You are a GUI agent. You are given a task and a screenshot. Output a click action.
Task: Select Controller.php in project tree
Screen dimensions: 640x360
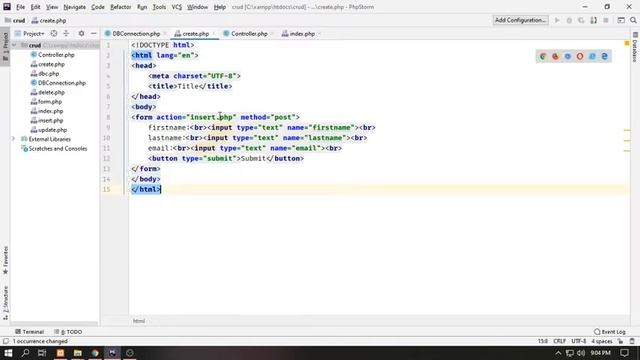pyautogui.click(x=56, y=55)
